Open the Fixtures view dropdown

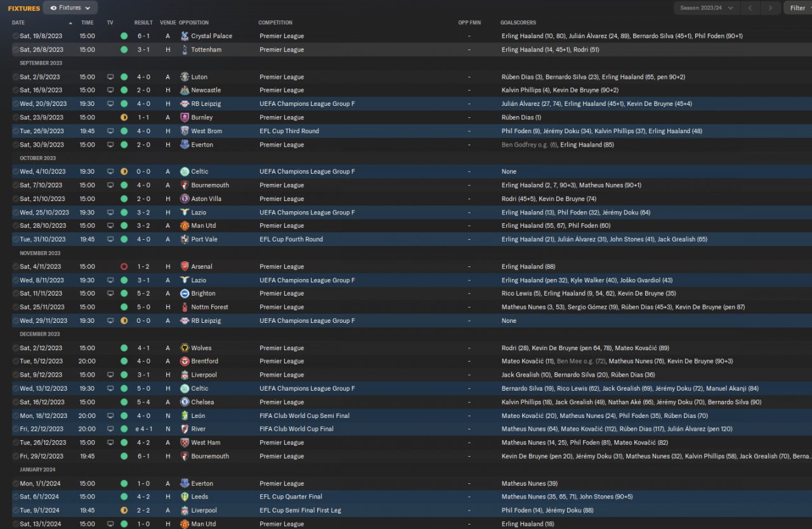pos(70,8)
